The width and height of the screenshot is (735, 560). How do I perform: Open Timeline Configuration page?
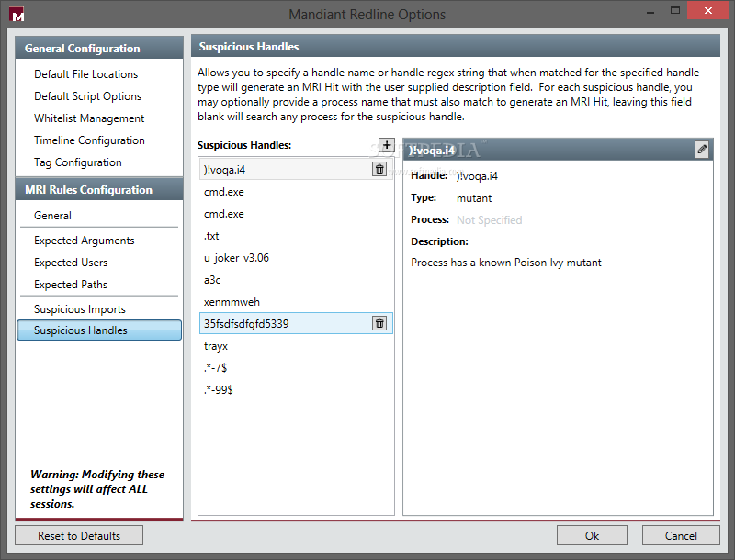coord(89,140)
